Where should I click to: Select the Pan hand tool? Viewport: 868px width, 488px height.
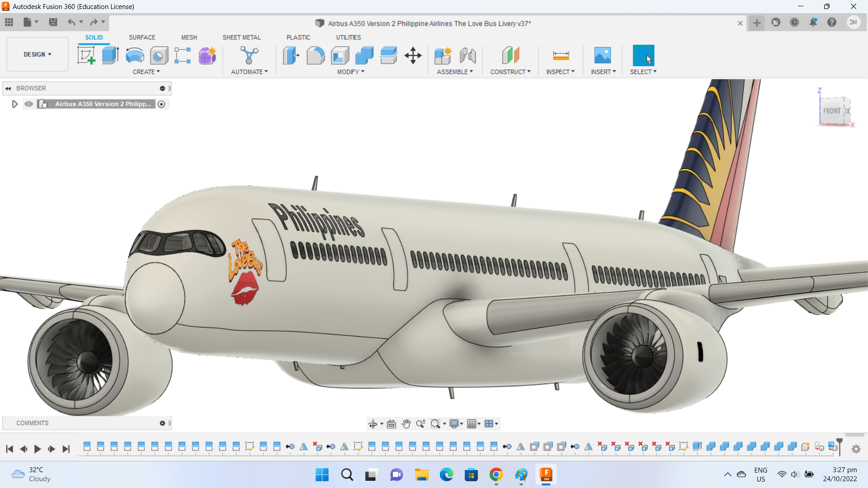pos(406,424)
